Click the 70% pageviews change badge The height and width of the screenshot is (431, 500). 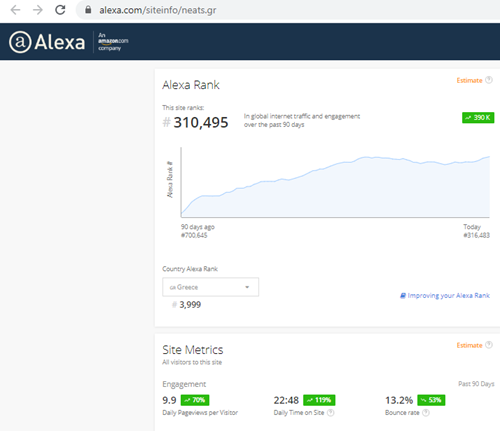tap(195, 400)
